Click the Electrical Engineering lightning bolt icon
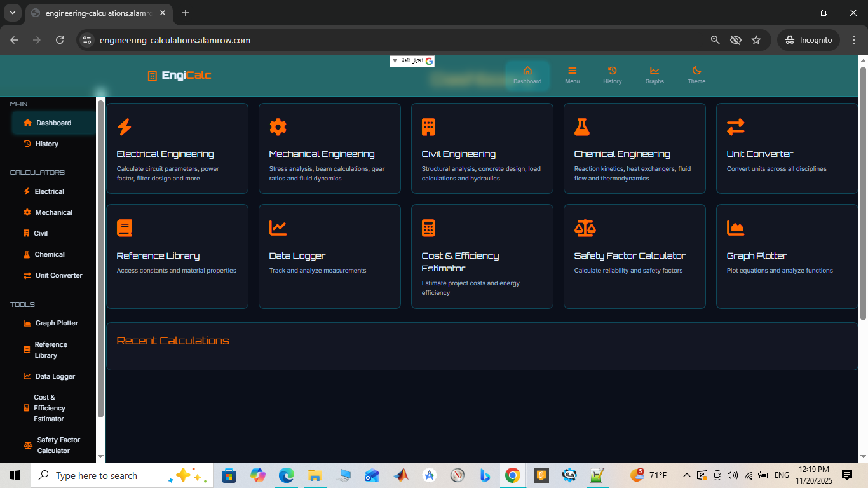The width and height of the screenshot is (868, 488). [125, 127]
